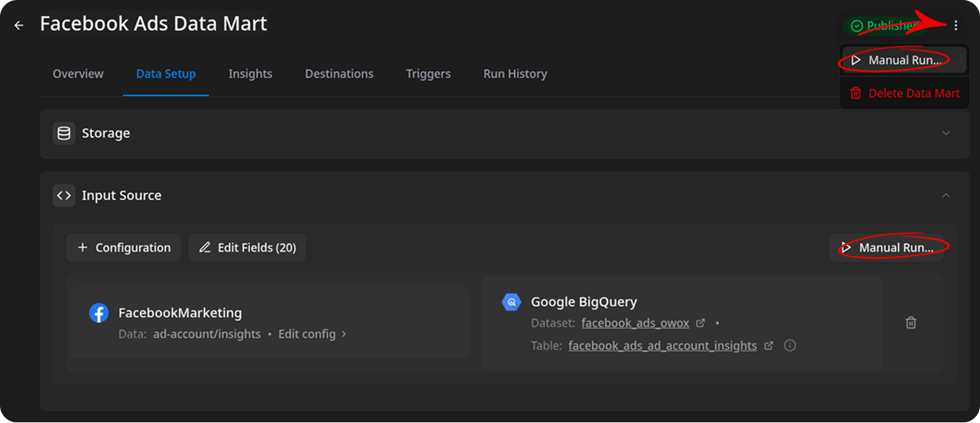The height and width of the screenshot is (423, 980).
Task: Start Manual Run in Input Source panel
Action: [x=887, y=247]
